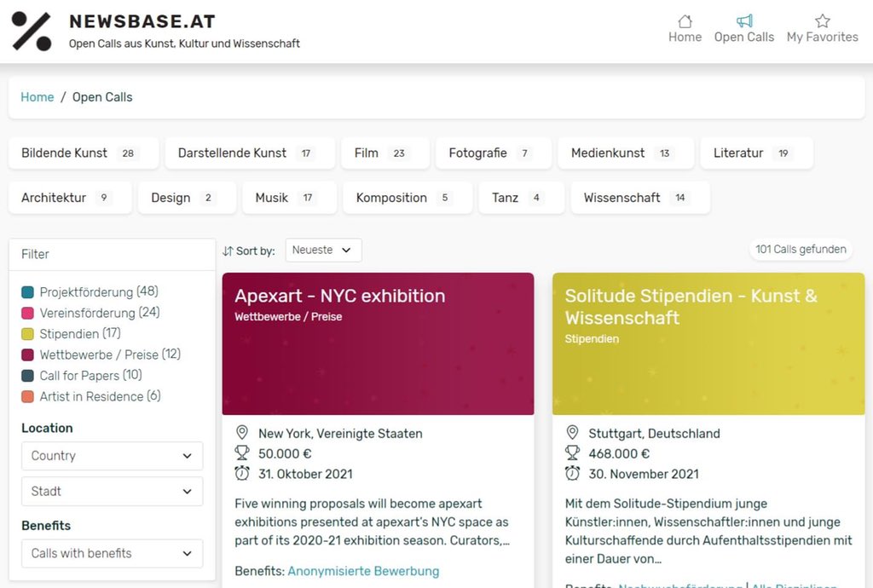The height and width of the screenshot is (588, 873).
Task: Click the 30. November 2021 deadline
Action: point(644,474)
